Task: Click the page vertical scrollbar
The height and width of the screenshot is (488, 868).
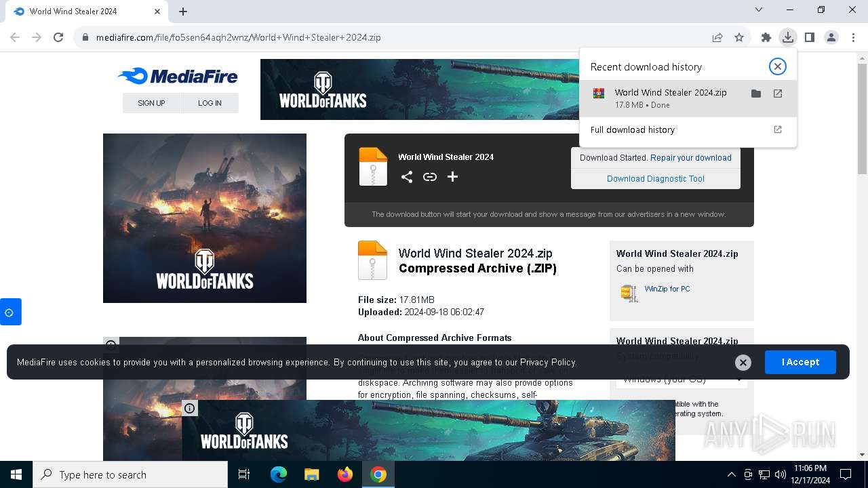Action: [862, 119]
